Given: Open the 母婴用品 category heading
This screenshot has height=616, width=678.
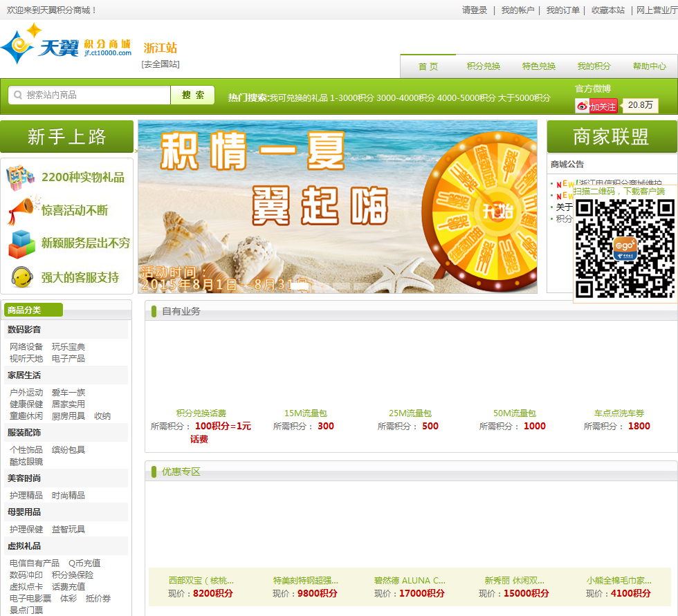Looking at the screenshot, I should (24, 512).
